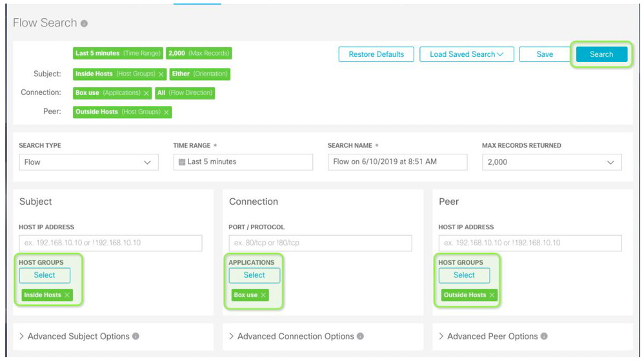Remove Outside Hosts chip under Peer Host Groups

[492, 295]
